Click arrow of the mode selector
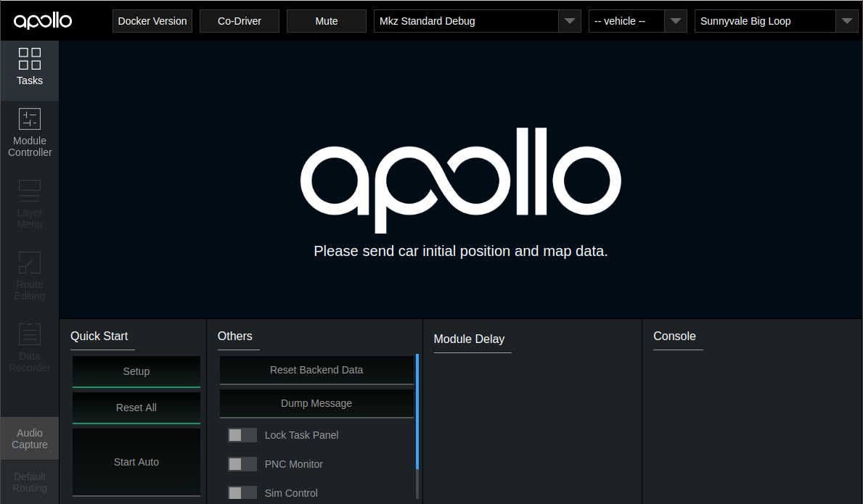Viewport: 863px width, 504px height. tap(570, 21)
